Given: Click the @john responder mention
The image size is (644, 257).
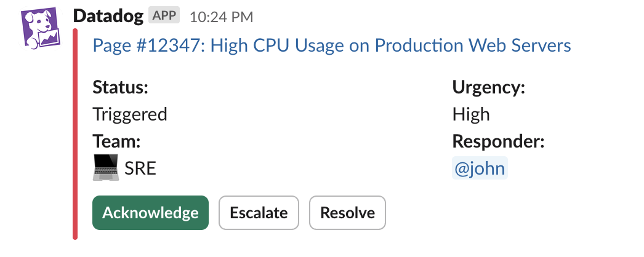Looking at the screenshot, I should 480,168.
